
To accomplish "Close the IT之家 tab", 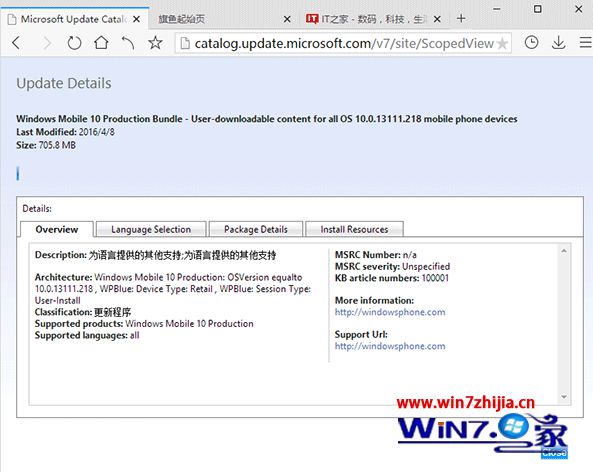I will pos(437,19).
